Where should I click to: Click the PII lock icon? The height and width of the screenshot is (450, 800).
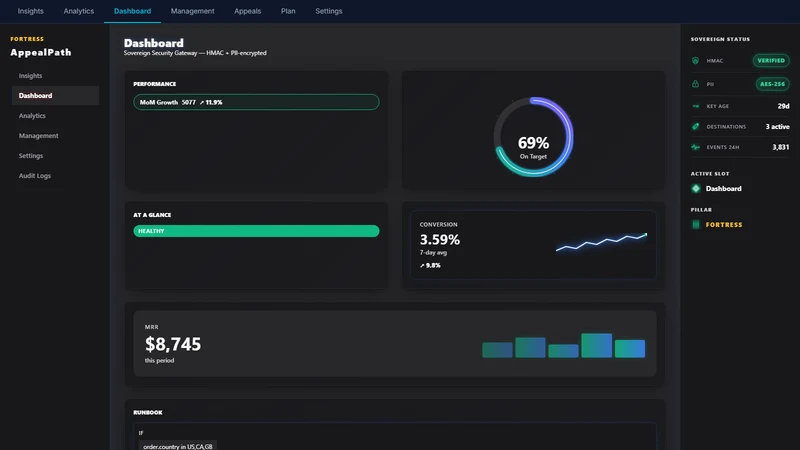(x=695, y=84)
